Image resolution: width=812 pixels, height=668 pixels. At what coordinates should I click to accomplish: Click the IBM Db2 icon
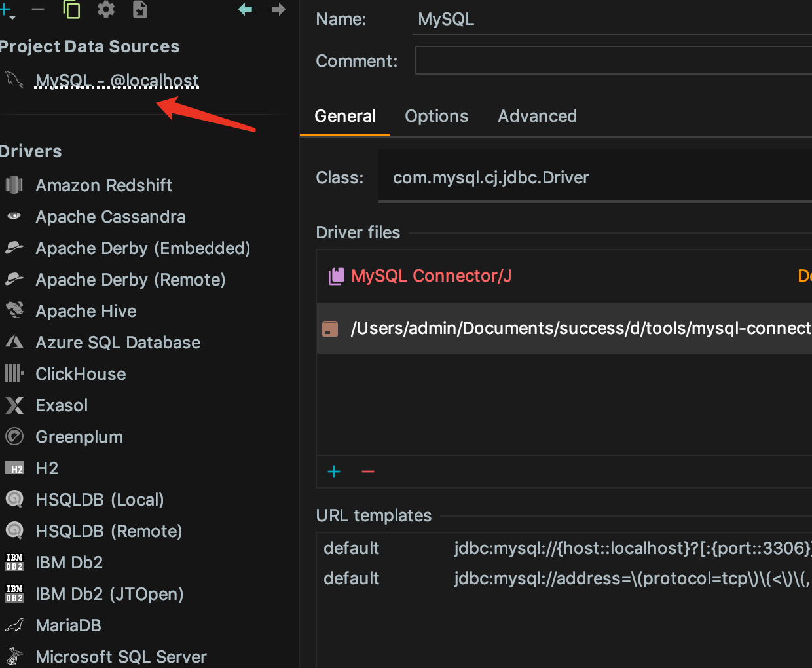pos(14,562)
